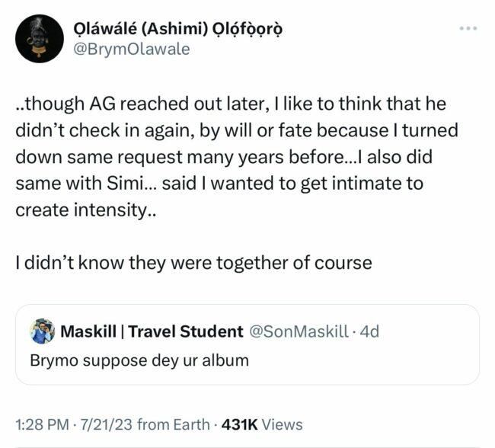
Task: Click the line "I didn't know they were together"
Action: coord(193,263)
